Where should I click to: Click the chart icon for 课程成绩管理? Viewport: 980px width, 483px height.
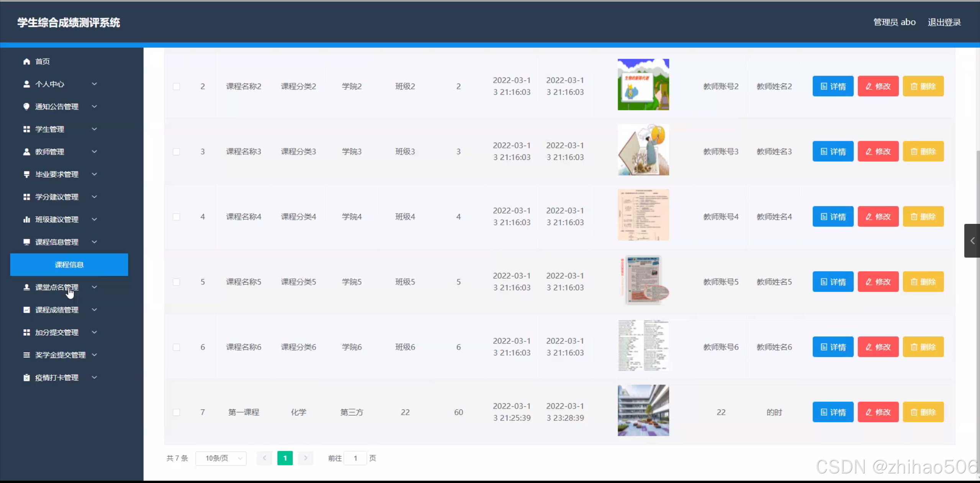click(26, 310)
